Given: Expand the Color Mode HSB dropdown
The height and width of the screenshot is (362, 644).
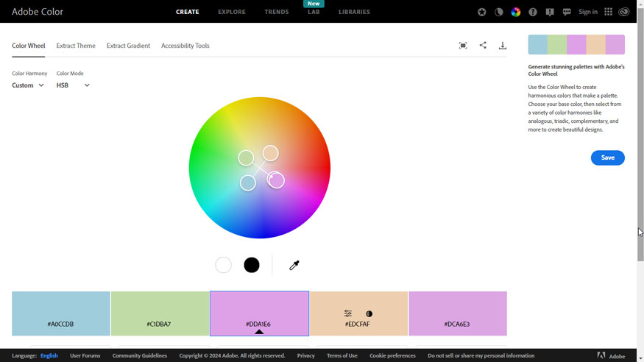Looking at the screenshot, I should pos(73,85).
